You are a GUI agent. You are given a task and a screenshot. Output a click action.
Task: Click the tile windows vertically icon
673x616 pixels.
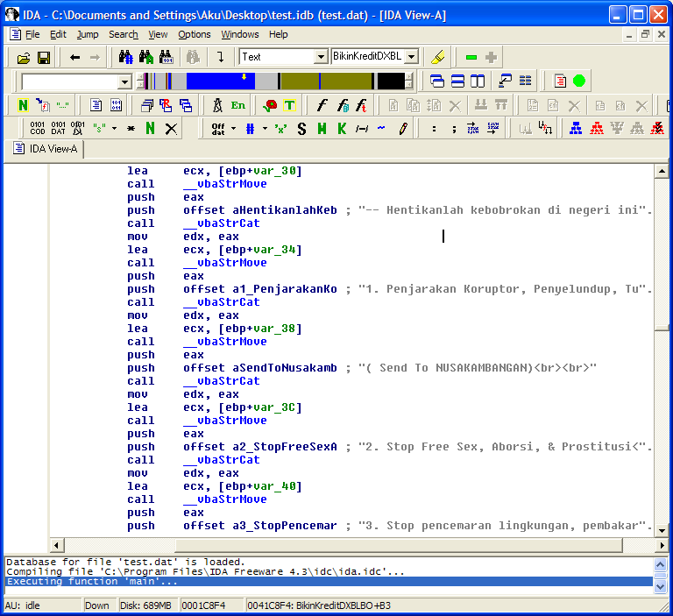tap(478, 81)
